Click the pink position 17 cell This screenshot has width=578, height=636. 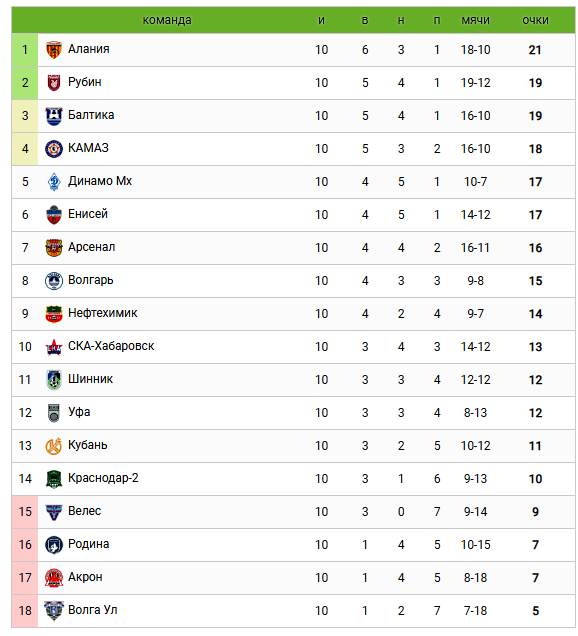25,578
